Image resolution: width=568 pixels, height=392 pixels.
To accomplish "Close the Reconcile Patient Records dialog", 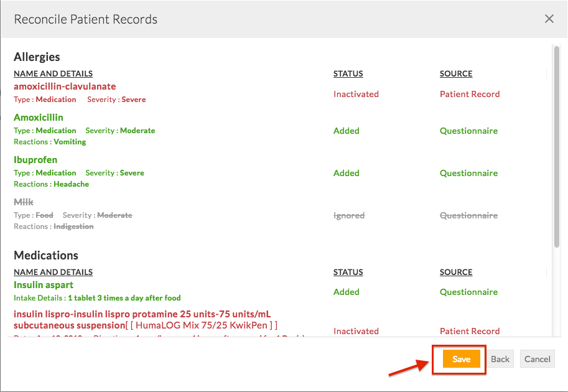I will (549, 19).
